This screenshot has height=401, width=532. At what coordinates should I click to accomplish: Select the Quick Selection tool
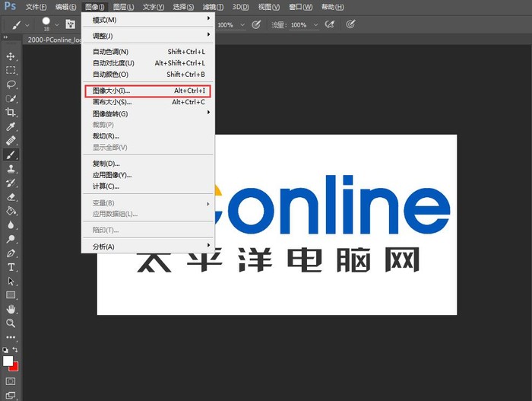pyautogui.click(x=11, y=99)
